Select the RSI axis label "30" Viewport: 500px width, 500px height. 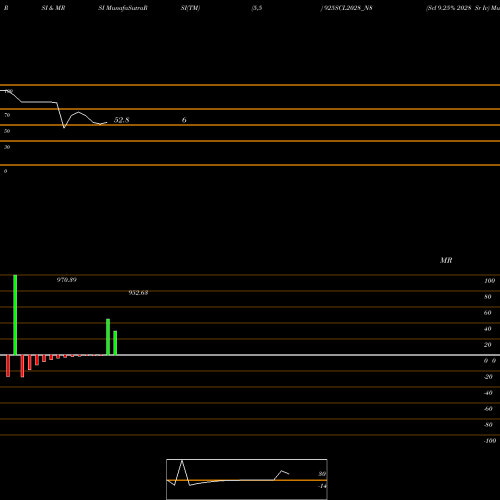[x=7, y=147]
